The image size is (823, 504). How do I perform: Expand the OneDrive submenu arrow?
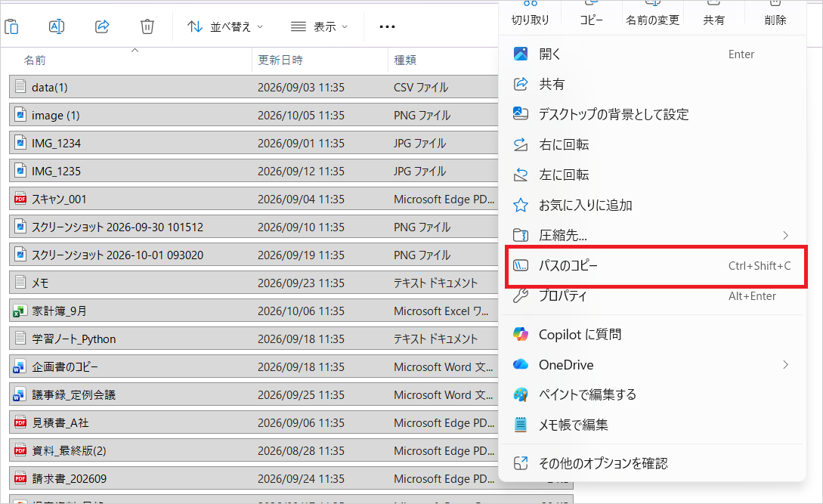[x=786, y=364]
